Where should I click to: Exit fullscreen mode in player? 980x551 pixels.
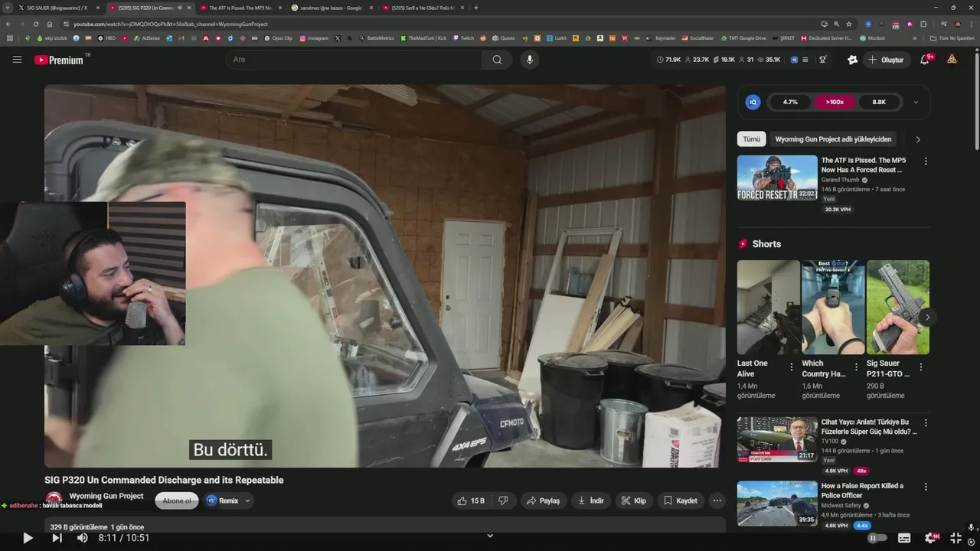(955, 538)
